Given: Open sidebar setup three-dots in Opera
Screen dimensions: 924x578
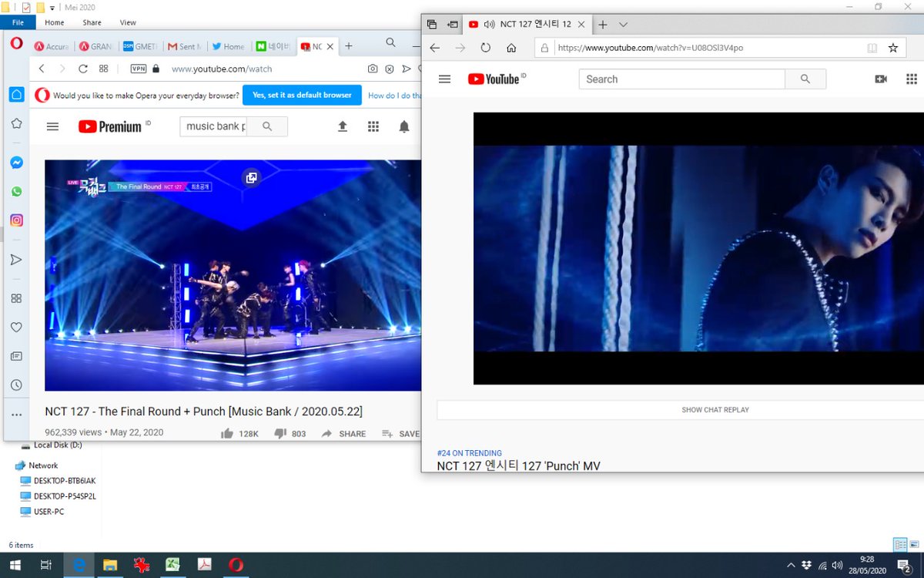Looking at the screenshot, I should point(16,415).
